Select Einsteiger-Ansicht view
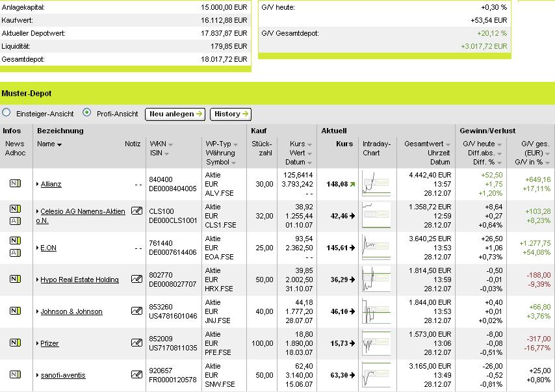 6,112
